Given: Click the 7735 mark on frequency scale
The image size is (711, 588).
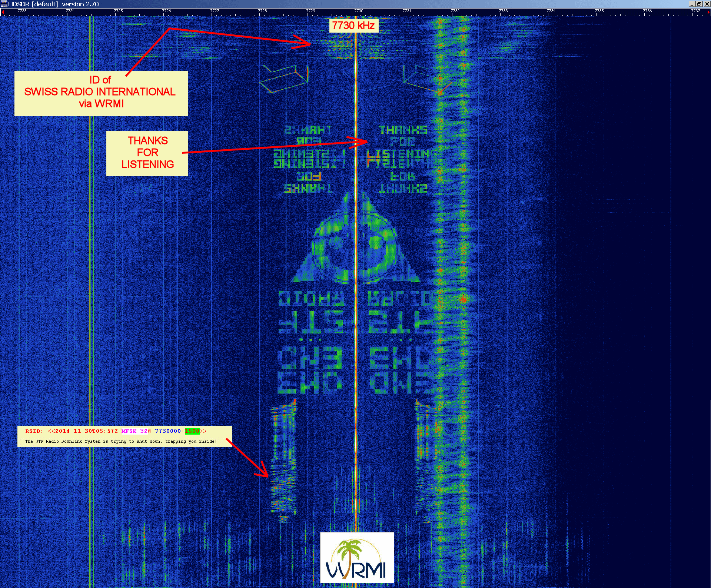Looking at the screenshot, I should point(599,11).
